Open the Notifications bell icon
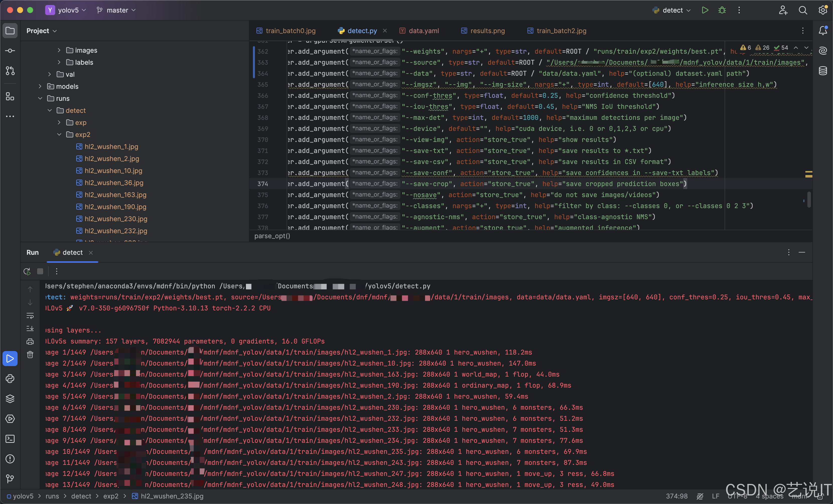Viewport: 833px width, 504px height. [822, 31]
